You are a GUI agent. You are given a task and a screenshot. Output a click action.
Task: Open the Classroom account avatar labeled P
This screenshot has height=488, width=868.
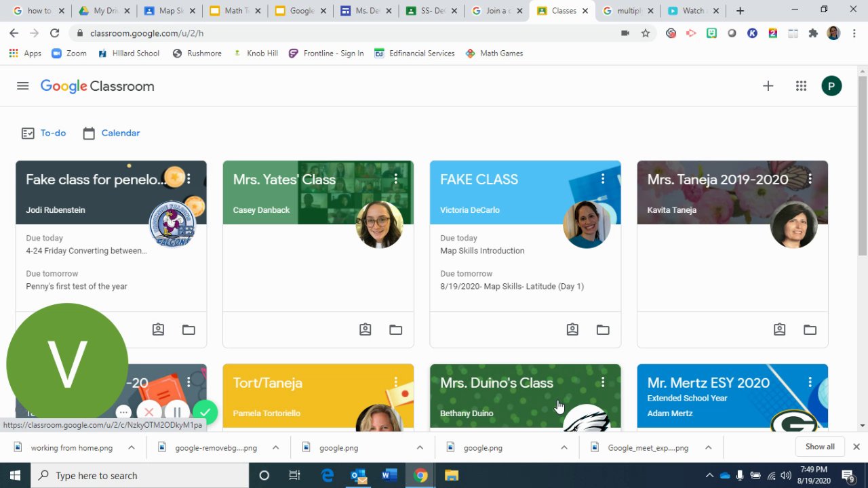click(831, 86)
